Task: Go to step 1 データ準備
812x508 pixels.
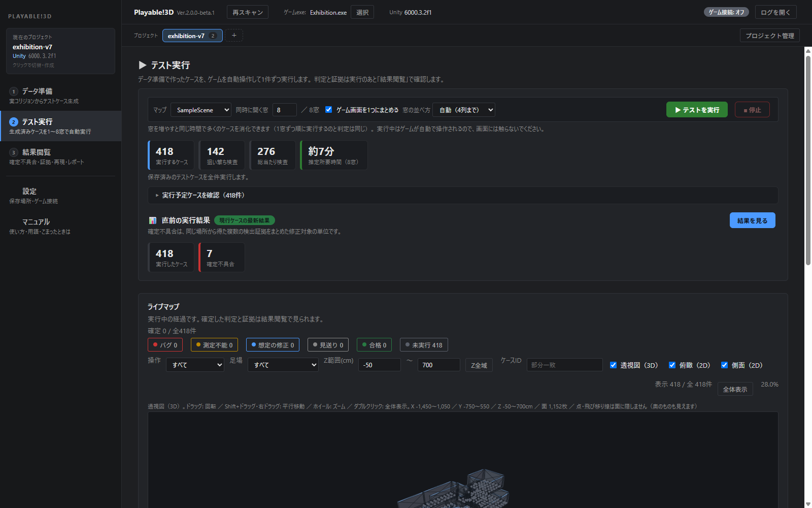Action: [60, 96]
